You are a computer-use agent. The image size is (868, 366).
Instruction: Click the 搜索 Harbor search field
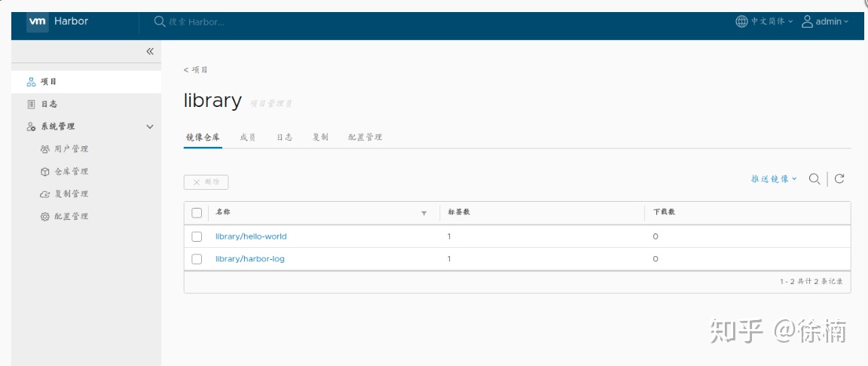[x=197, y=22]
